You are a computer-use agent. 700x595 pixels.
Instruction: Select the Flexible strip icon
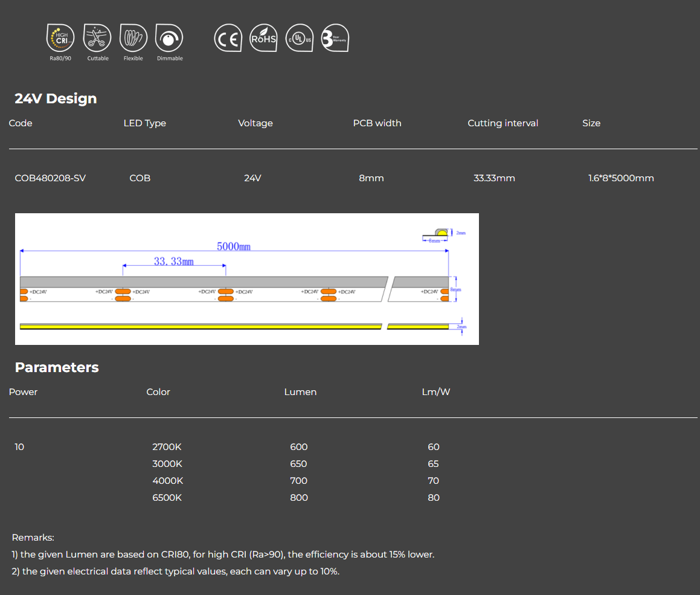pyautogui.click(x=133, y=38)
